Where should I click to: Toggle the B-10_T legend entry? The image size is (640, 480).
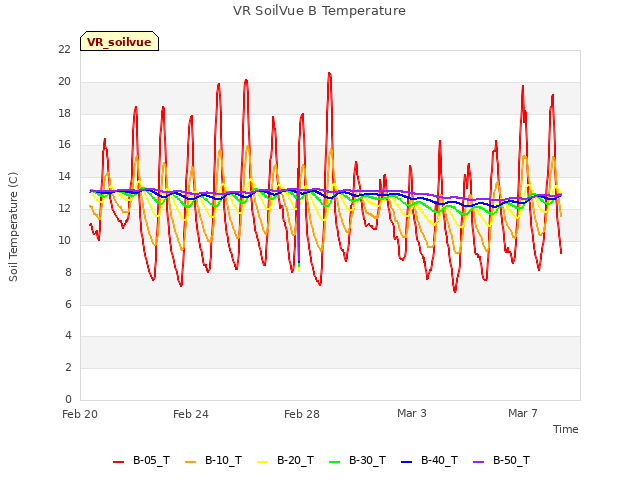(213, 461)
